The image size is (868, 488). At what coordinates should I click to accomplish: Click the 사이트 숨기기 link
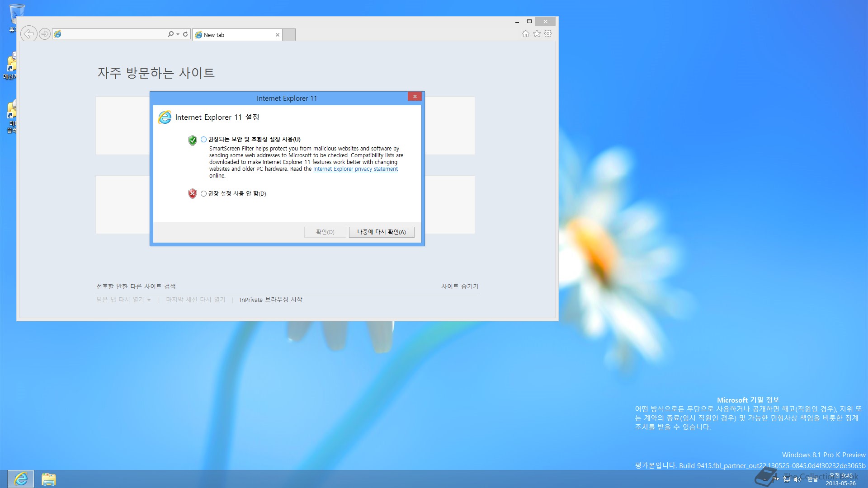click(460, 286)
